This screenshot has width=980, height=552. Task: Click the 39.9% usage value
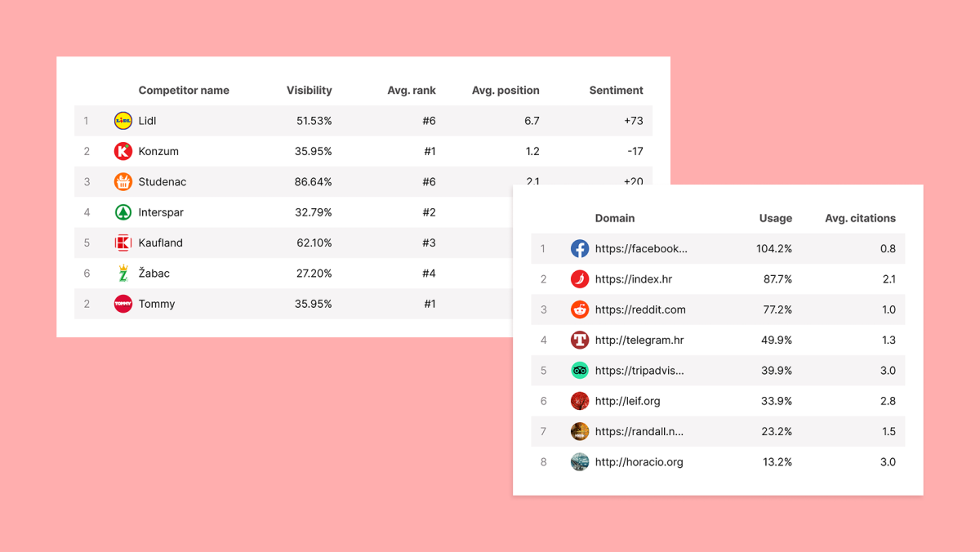[777, 371]
